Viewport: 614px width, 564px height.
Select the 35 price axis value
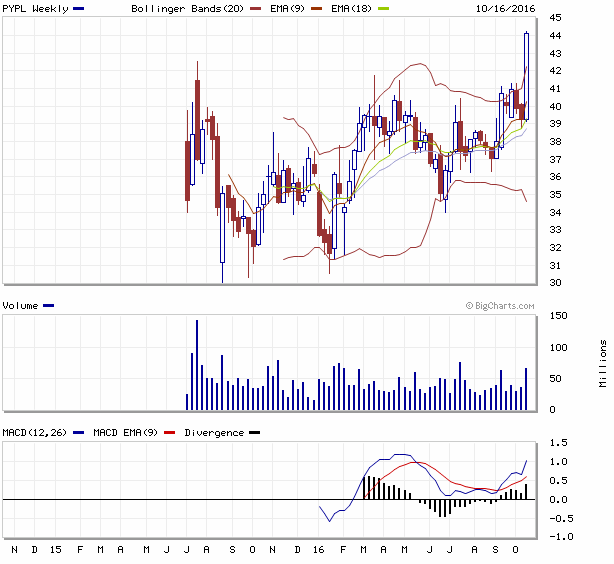[555, 195]
